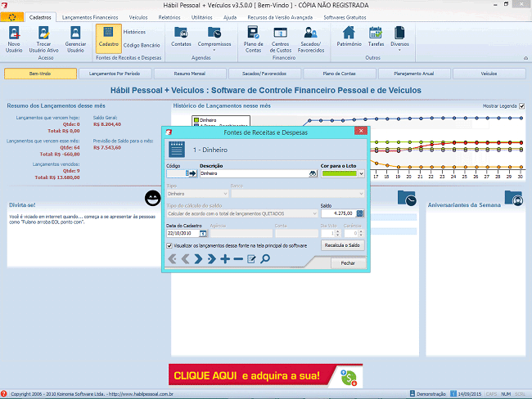
Task: Click the Código go arrow button
Action: (x=192, y=173)
